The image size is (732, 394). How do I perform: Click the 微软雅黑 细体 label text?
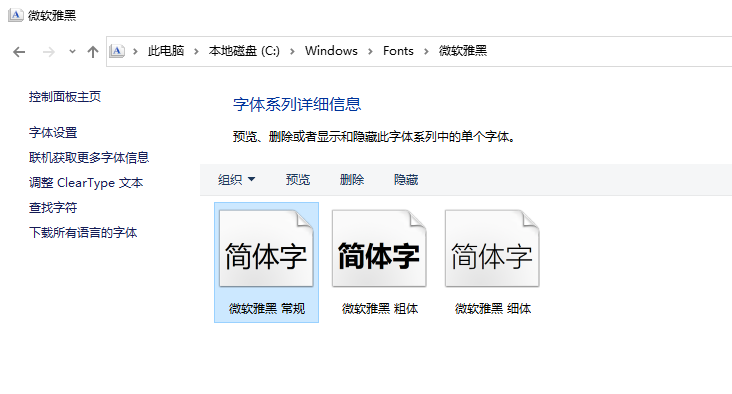(493, 309)
